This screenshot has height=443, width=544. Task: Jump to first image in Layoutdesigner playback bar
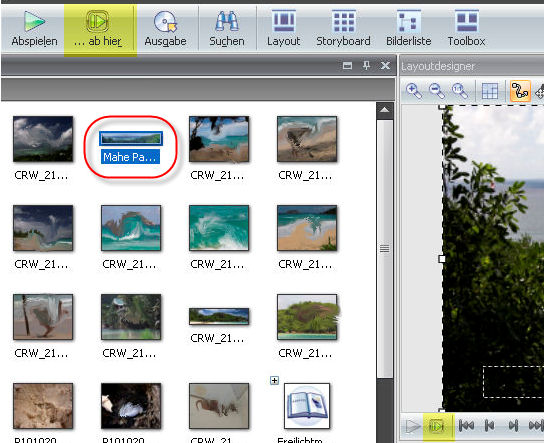466,426
